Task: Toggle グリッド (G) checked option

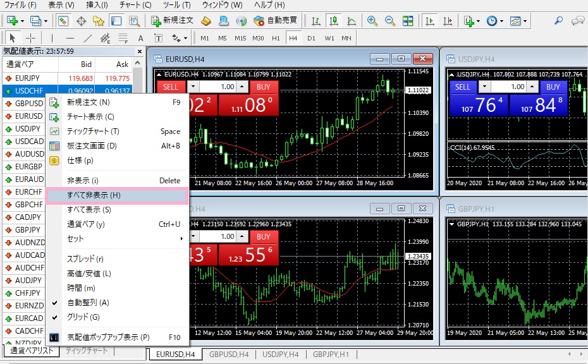Action: (x=116, y=317)
